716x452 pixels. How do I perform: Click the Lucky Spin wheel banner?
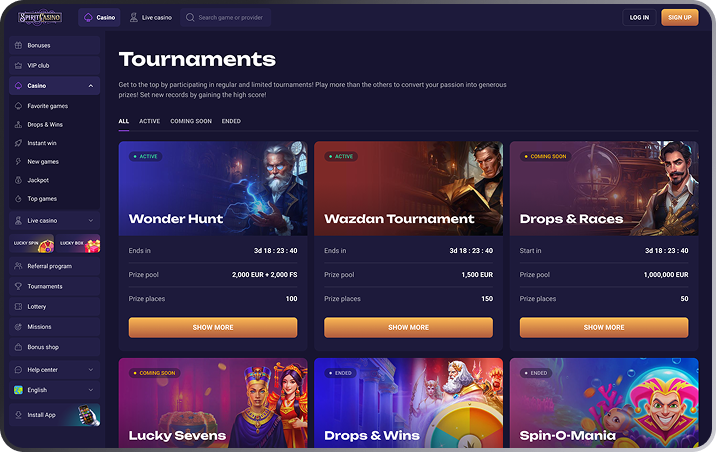point(32,243)
